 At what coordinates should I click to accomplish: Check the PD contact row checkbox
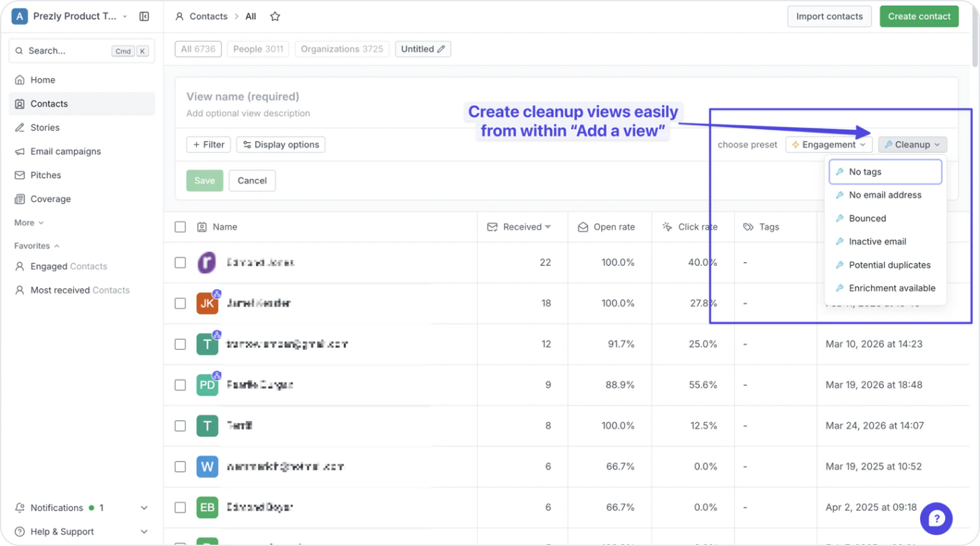pyautogui.click(x=180, y=385)
